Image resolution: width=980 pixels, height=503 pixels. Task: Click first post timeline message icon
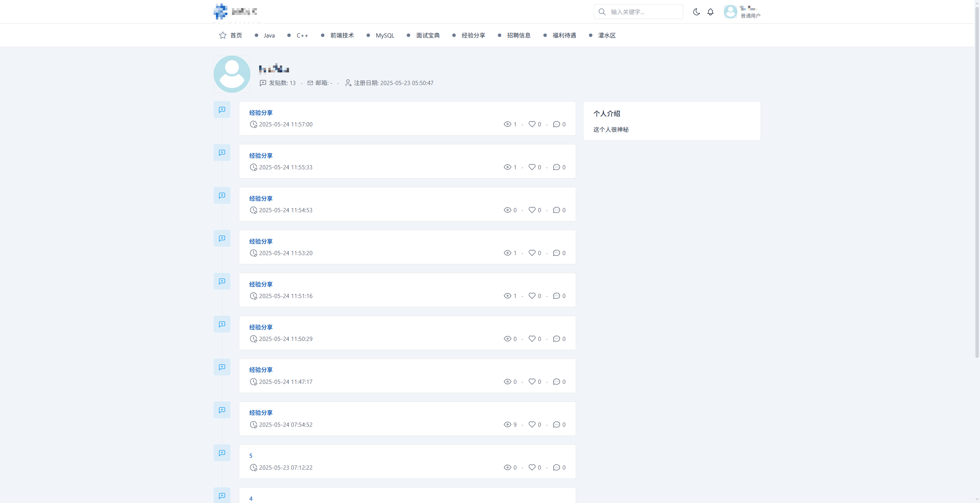point(222,110)
